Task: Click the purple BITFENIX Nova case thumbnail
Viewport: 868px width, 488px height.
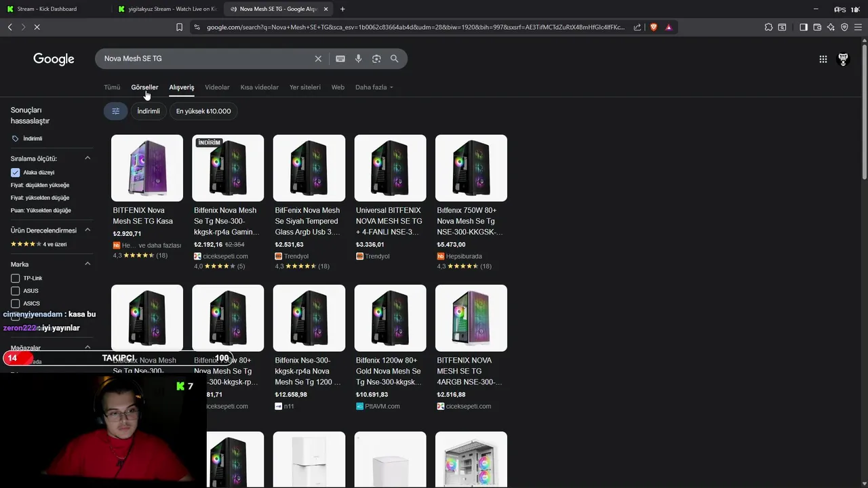Action: point(147,168)
